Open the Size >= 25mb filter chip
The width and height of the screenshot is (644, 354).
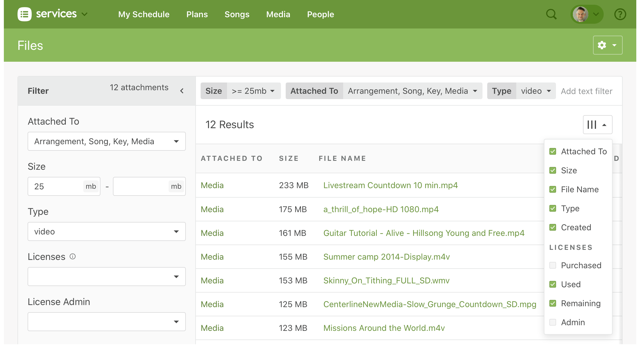click(x=253, y=91)
